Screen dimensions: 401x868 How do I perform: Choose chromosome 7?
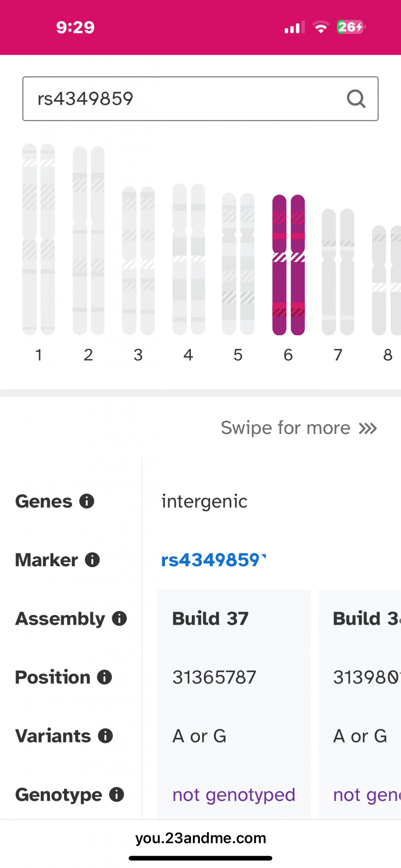338,272
